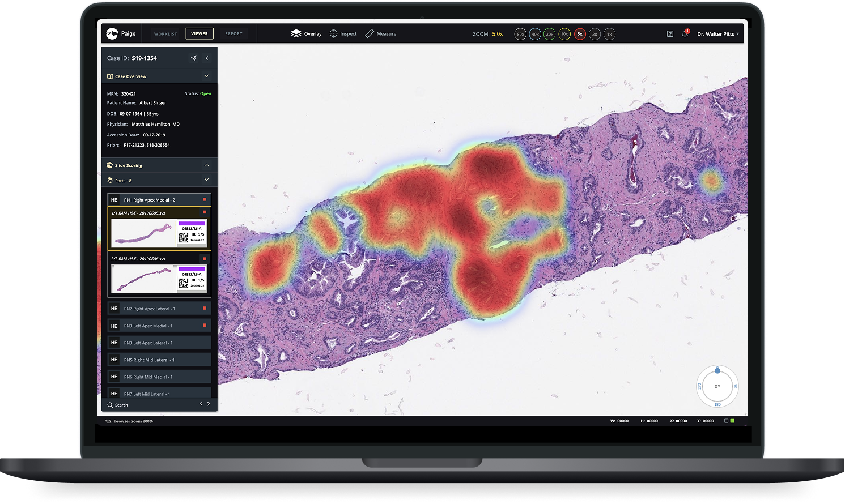This screenshot has width=845, height=504.
Task: Select the Inspect tool
Action: pyautogui.click(x=343, y=34)
